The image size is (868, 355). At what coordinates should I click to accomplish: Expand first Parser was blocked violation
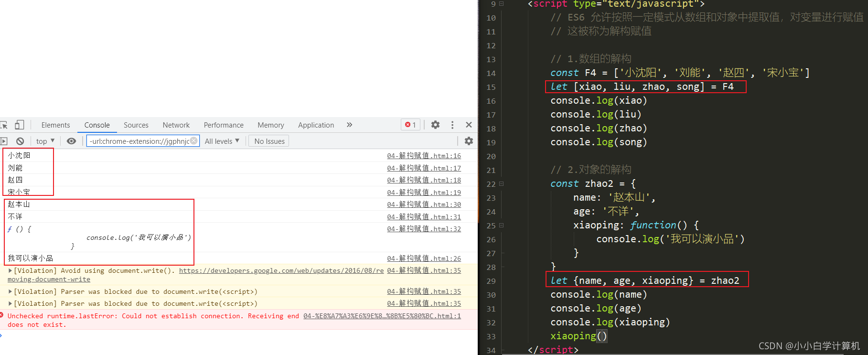10,291
